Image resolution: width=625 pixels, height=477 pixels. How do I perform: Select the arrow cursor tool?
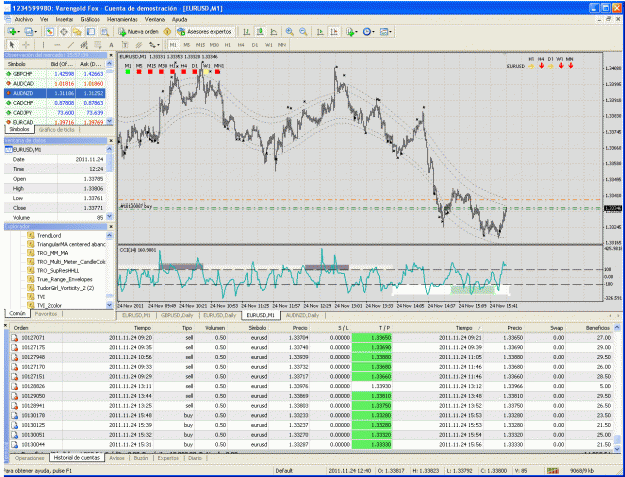coord(12,45)
